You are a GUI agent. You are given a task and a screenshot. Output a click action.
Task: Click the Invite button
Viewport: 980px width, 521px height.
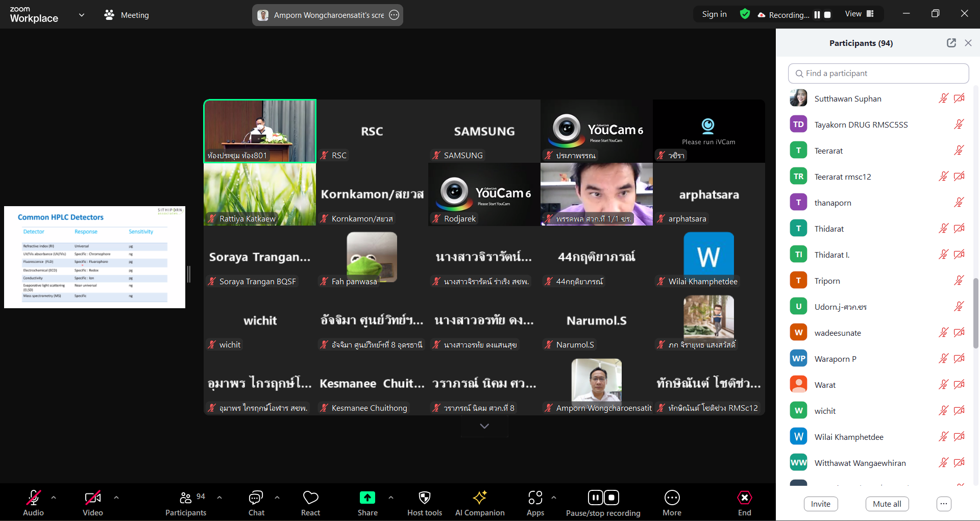click(x=820, y=504)
